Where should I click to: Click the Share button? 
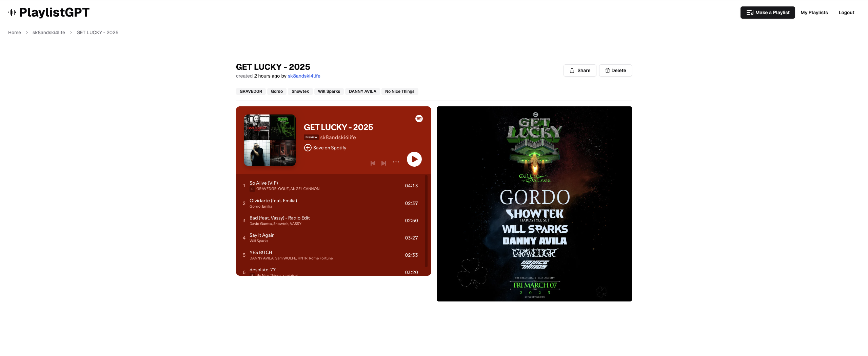click(580, 70)
